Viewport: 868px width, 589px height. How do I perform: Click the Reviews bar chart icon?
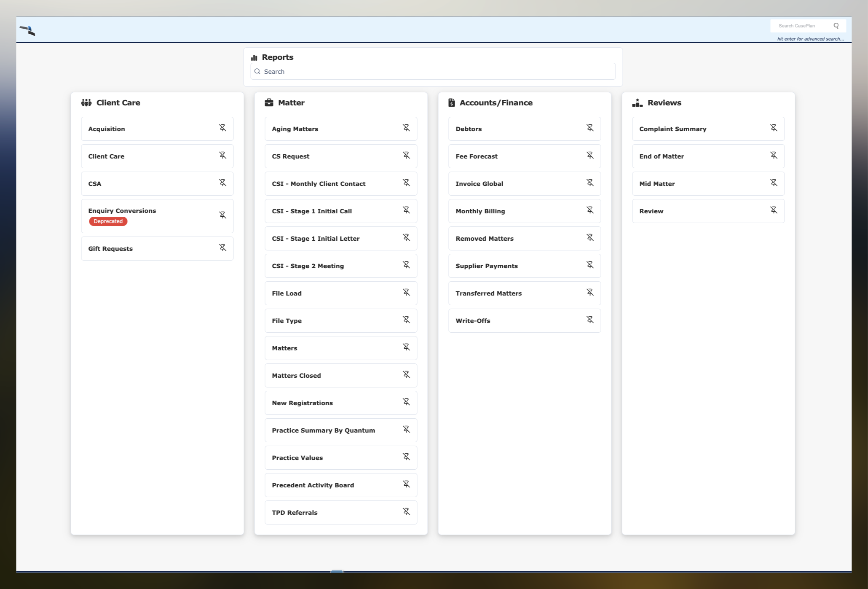click(636, 102)
